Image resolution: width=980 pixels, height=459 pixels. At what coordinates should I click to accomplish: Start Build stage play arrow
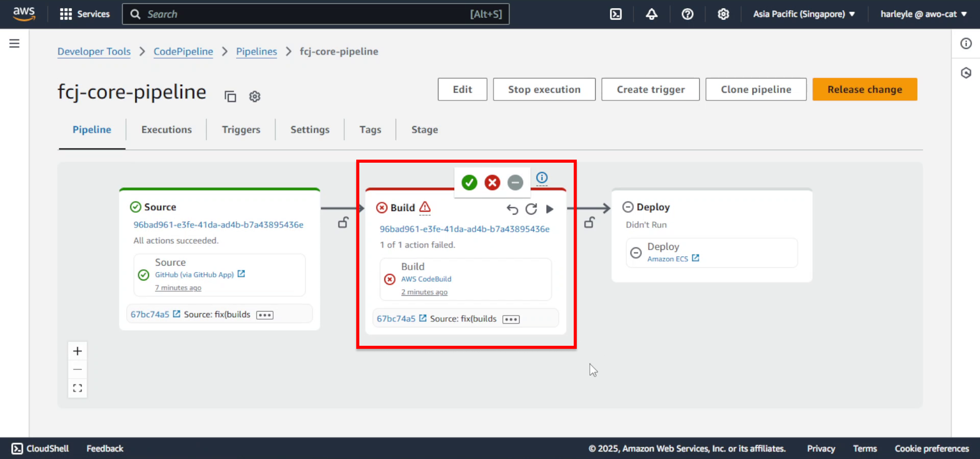coord(550,209)
